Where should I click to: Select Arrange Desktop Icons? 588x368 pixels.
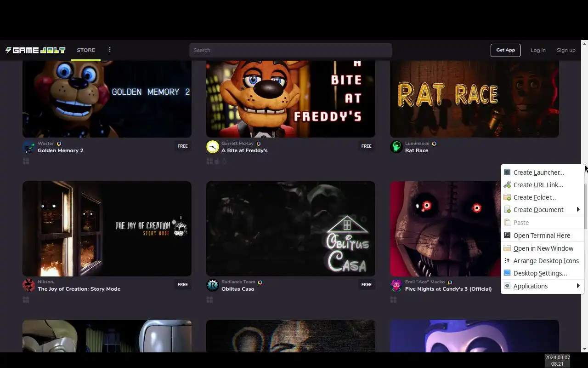coord(542,261)
